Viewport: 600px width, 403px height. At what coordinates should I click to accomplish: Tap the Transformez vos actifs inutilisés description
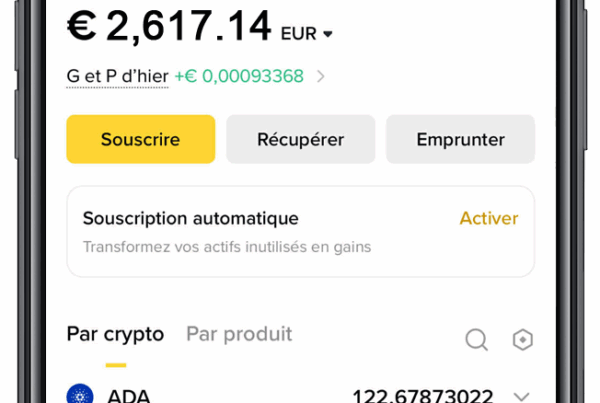pyautogui.click(x=226, y=246)
